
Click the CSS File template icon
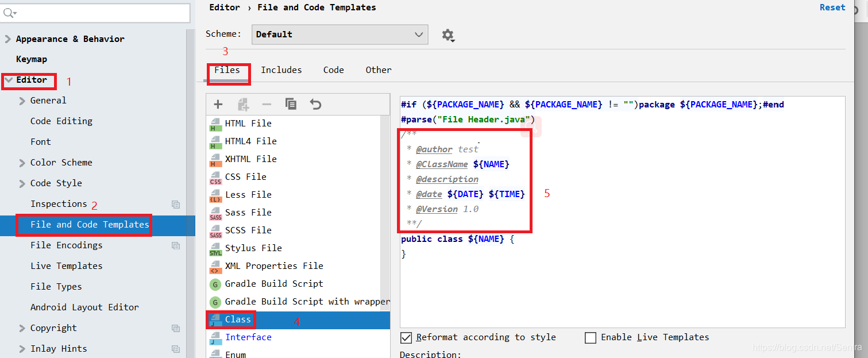click(x=215, y=177)
